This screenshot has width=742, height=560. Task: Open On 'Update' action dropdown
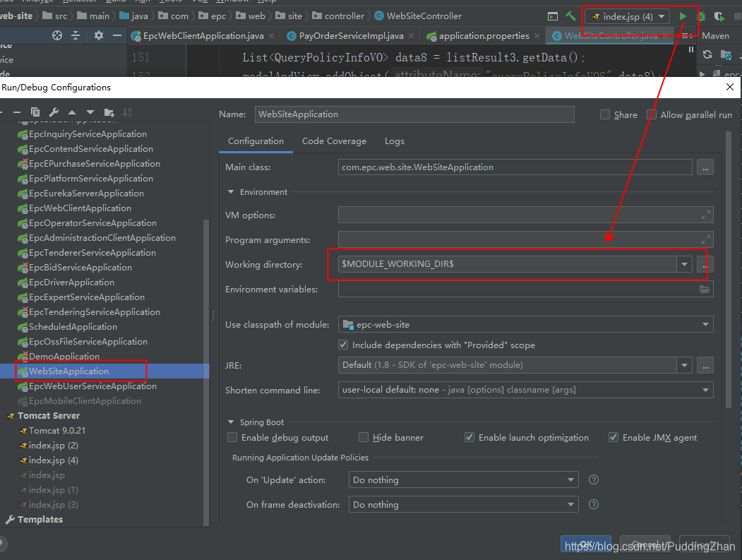pyautogui.click(x=463, y=480)
